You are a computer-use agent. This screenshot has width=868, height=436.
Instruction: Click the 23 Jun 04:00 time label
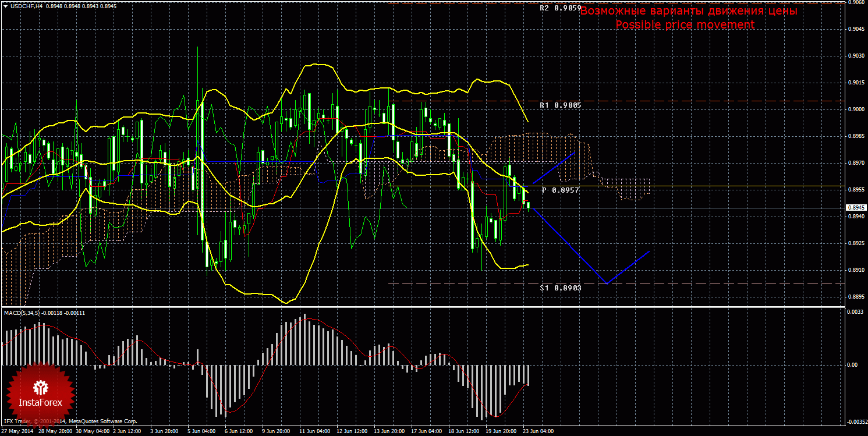(x=538, y=432)
